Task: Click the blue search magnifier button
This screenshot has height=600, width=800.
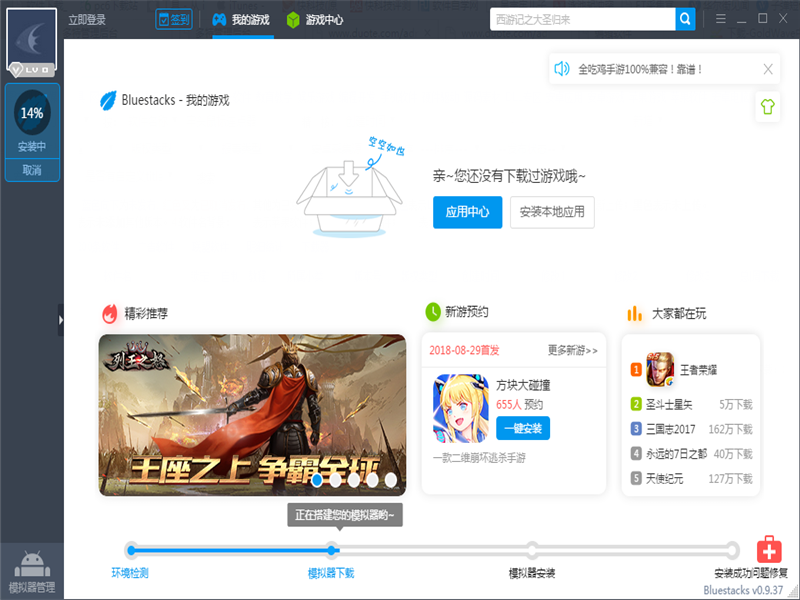Action: 685,19
